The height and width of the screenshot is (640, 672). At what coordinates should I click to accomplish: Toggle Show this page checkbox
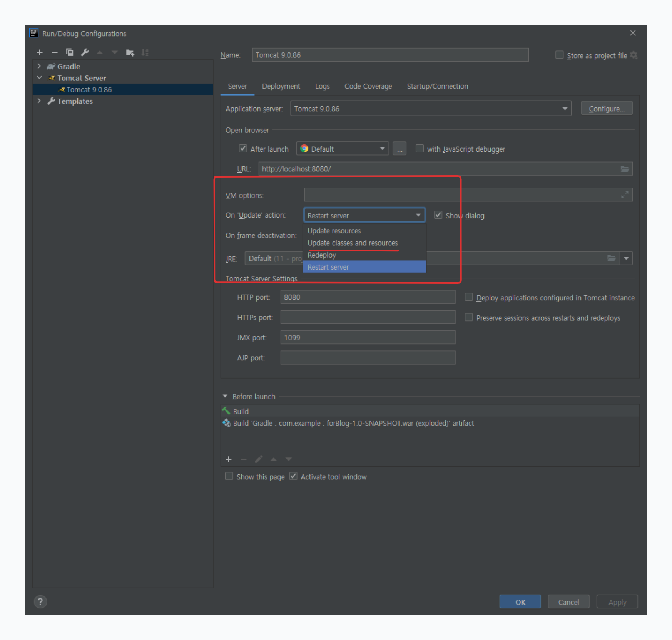click(229, 476)
